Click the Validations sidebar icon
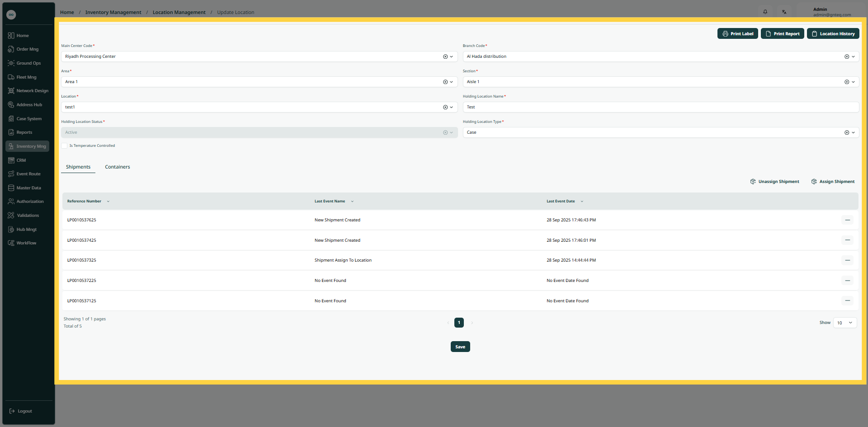868x427 pixels. (x=11, y=216)
